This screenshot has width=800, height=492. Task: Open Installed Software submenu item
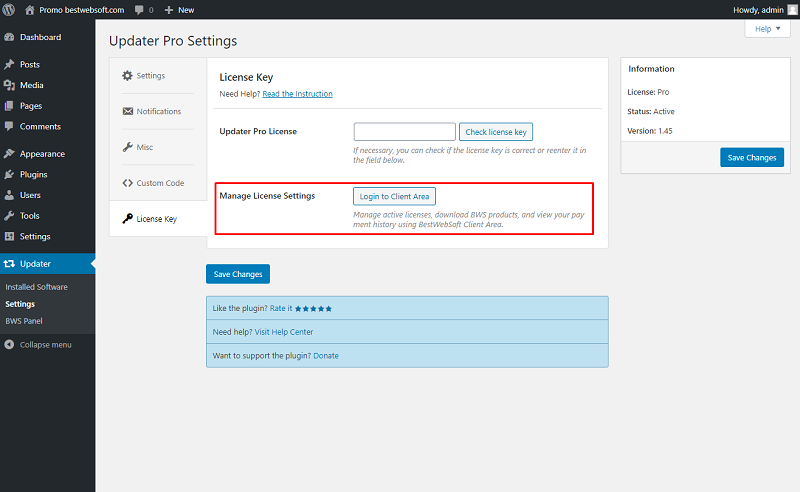pos(36,287)
